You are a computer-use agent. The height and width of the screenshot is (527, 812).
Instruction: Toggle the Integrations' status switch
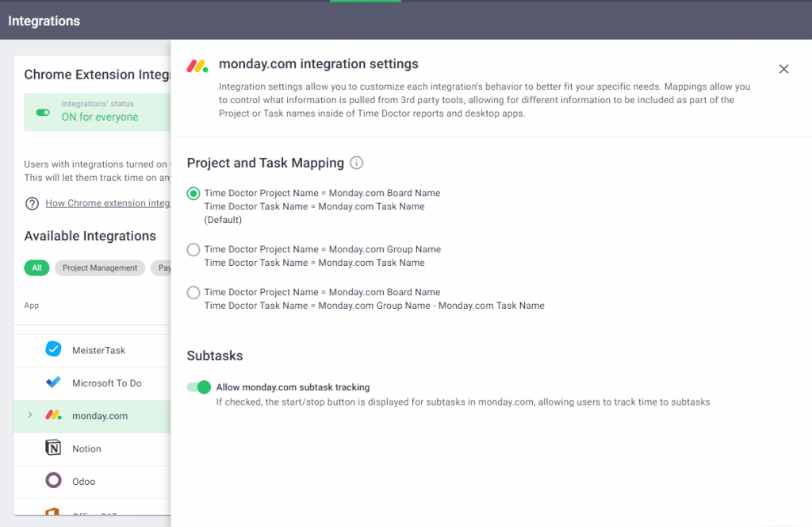pos(43,113)
